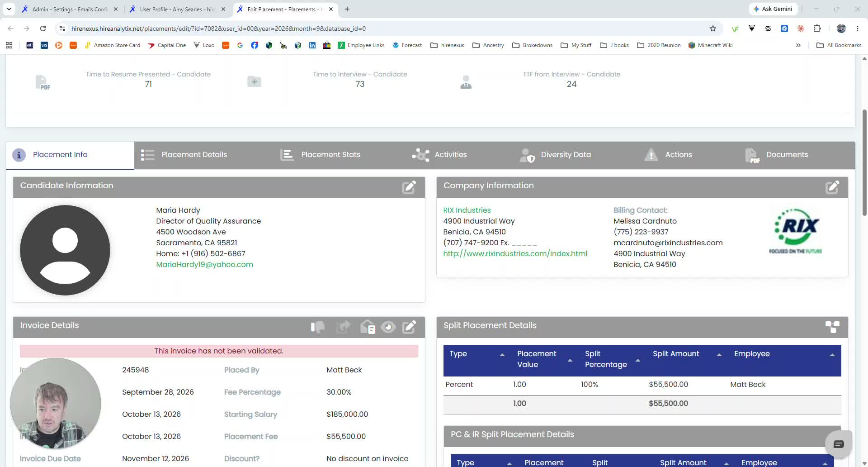
Task: Sort split table by Type column arrow
Action: coord(502,355)
